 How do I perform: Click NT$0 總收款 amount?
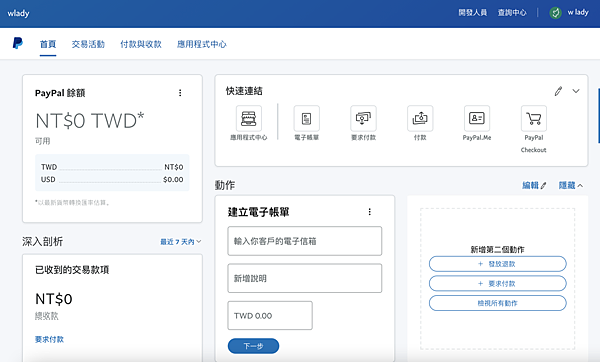click(54, 299)
